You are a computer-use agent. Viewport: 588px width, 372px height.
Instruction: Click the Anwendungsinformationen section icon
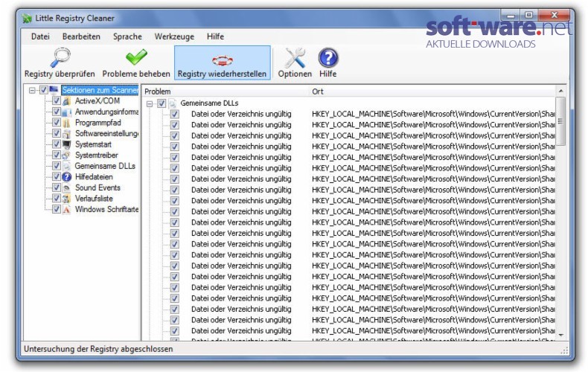coord(67,112)
